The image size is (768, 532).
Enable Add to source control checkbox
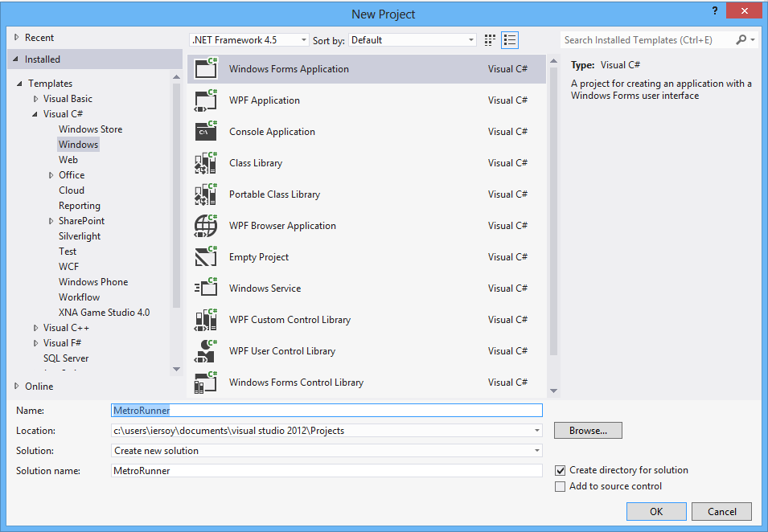click(x=560, y=486)
